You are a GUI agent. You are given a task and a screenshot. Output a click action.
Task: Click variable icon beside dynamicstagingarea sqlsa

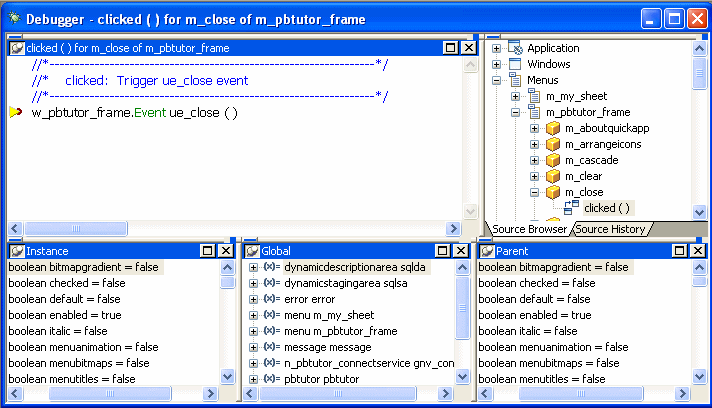(272, 283)
